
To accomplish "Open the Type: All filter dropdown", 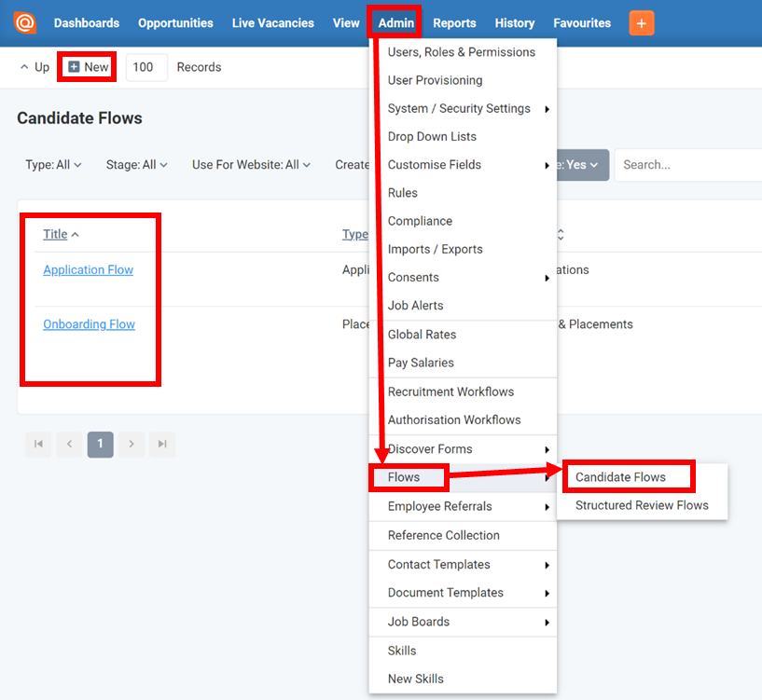I will pos(53,165).
